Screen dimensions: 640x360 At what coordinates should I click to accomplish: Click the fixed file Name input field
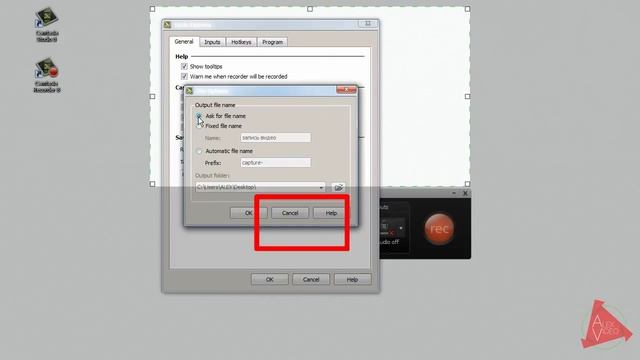pos(276,138)
